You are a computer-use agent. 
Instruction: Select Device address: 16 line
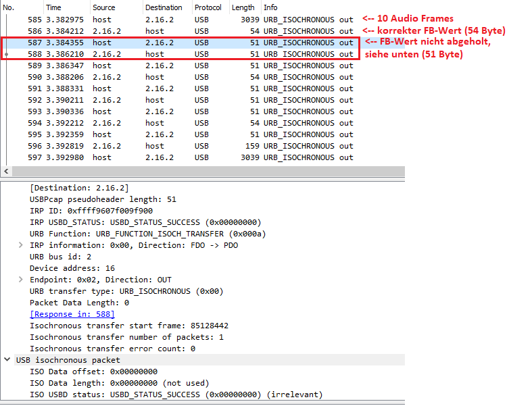click(x=72, y=268)
